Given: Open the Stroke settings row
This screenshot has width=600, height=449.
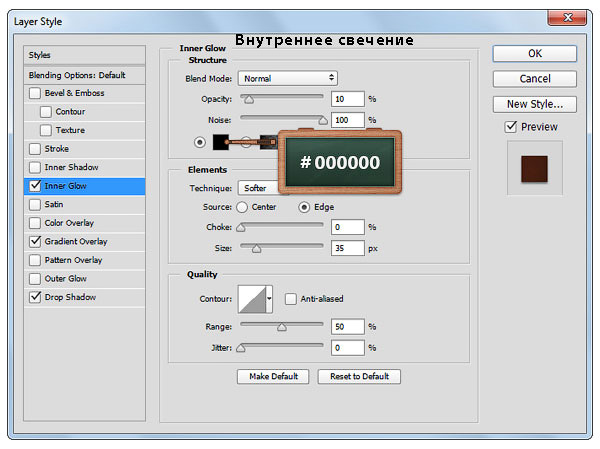Looking at the screenshot, I should tap(85, 149).
